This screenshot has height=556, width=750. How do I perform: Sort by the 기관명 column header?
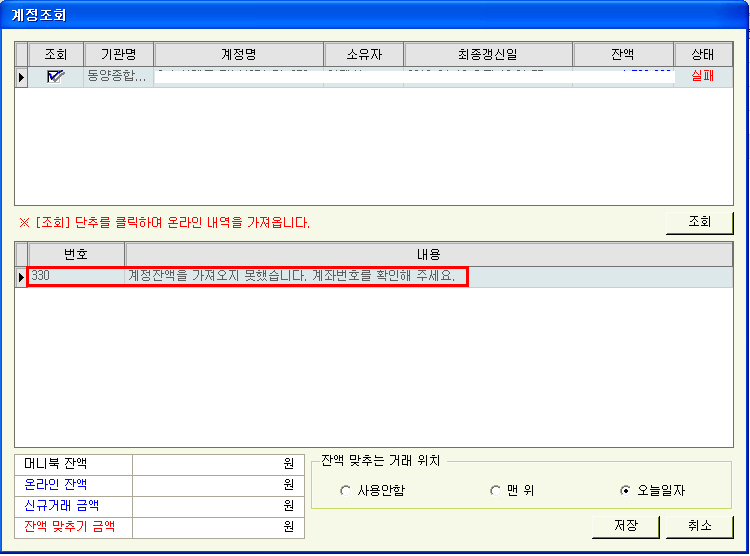pos(118,54)
